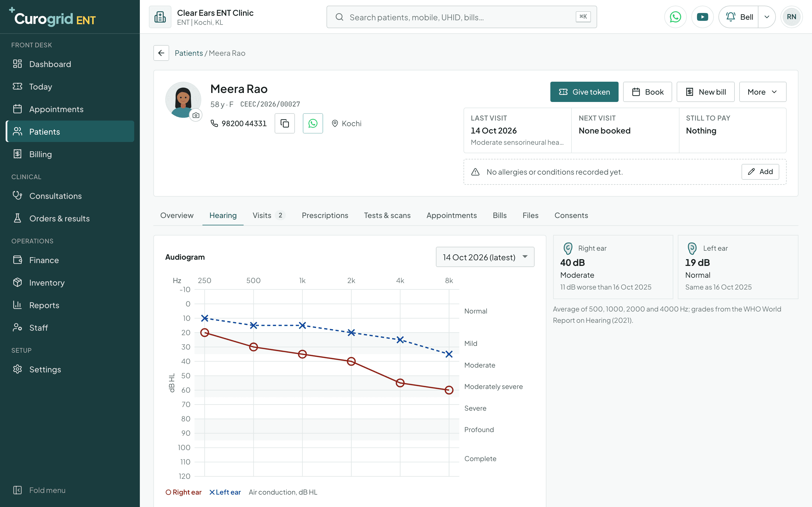Click the Give token button
The height and width of the screenshot is (507, 812).
[584, 92]
